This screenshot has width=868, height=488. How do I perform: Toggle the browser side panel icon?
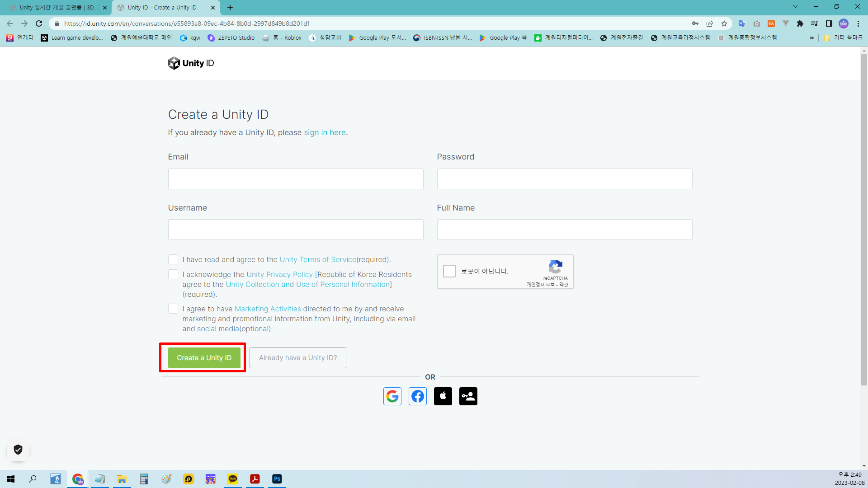pos(829,23)
